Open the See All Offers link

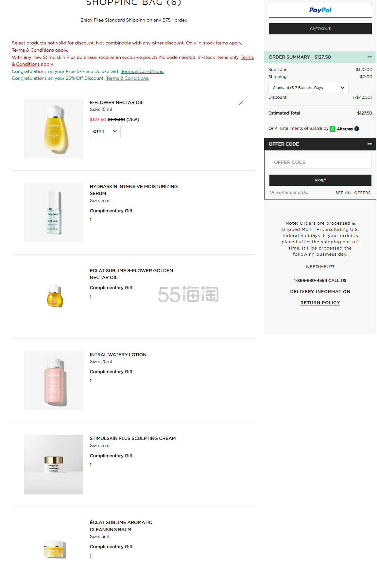coord(353,193)
